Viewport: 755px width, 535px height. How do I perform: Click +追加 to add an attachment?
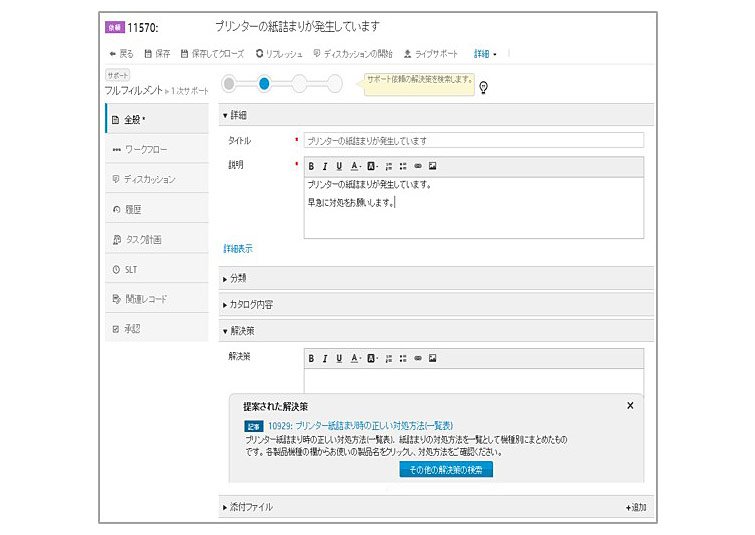[636, 507]
